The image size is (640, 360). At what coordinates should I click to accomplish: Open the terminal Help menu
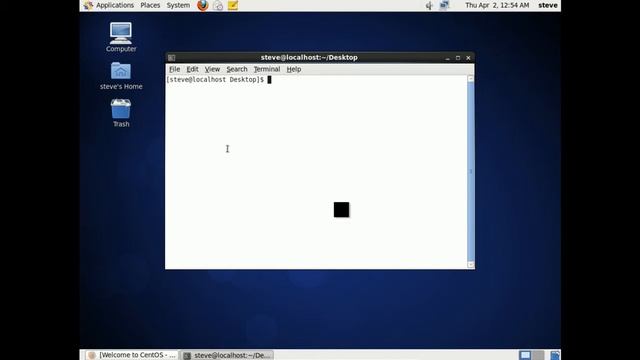click(293, 69)
